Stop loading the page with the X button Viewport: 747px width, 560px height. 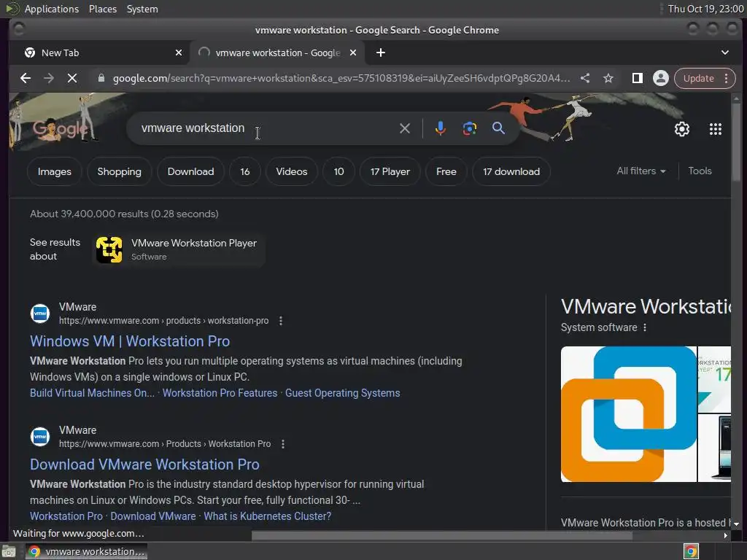click(72, 78)
